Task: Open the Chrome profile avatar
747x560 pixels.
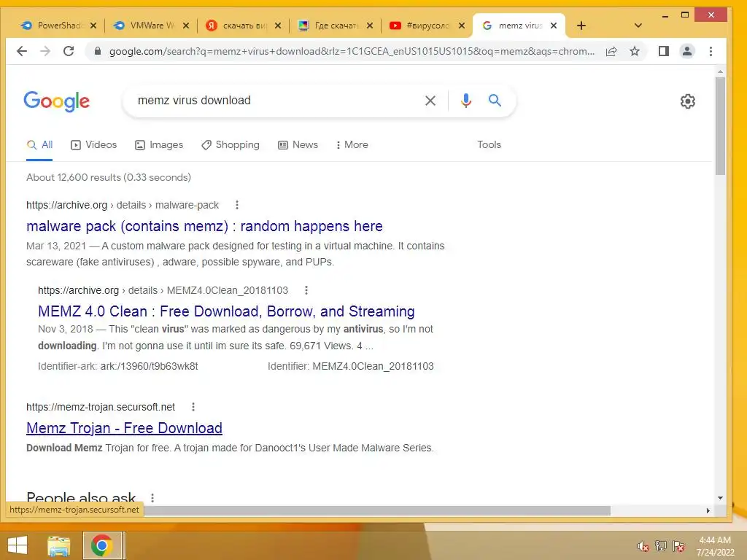Action: click(x=687, y=51)
